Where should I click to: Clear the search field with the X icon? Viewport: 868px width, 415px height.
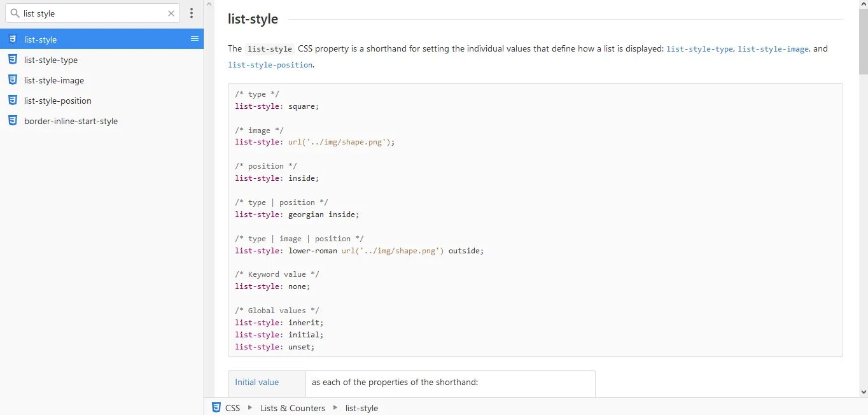tap(171, 13)
